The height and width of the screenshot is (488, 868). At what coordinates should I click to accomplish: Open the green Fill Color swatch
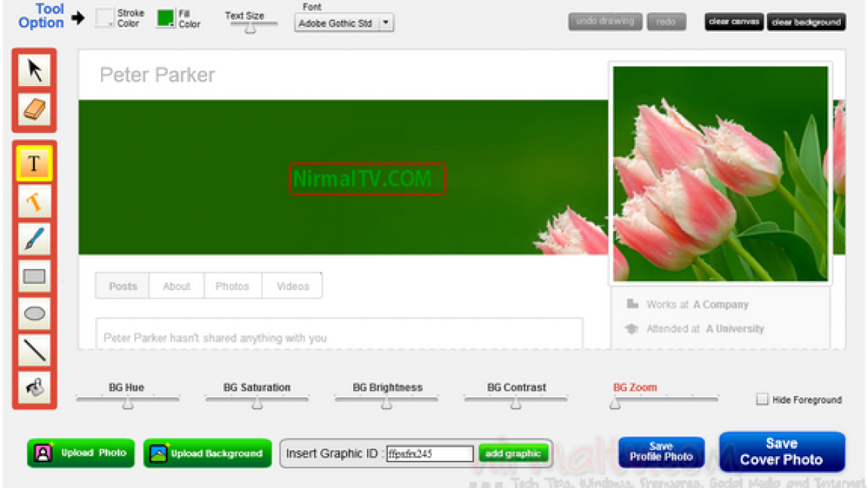pyautogui.click(x=165, y=18)
